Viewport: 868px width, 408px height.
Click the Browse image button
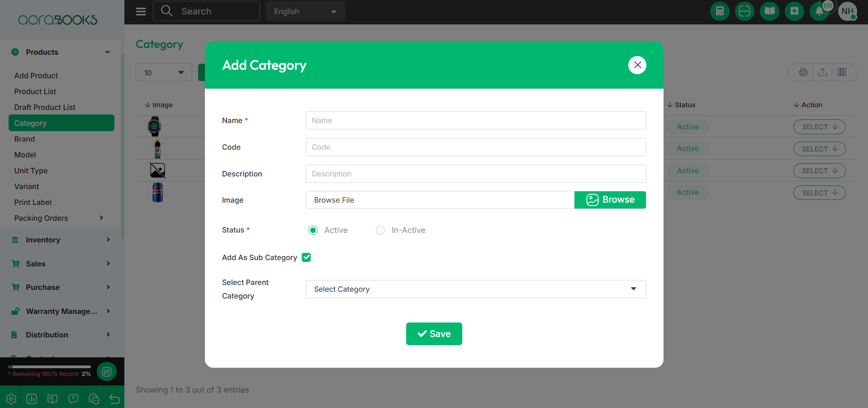coord(610,200)
